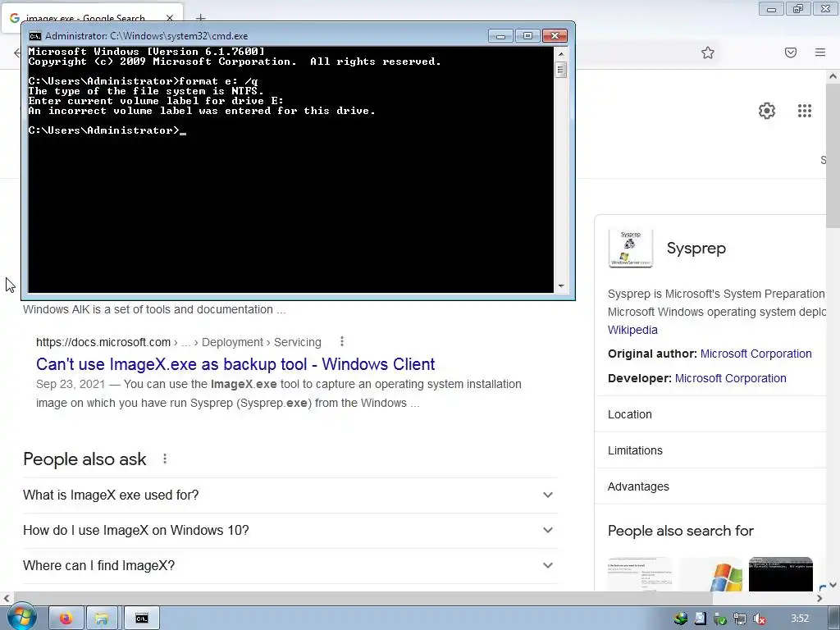Click the disk utility tray icon

701,619
